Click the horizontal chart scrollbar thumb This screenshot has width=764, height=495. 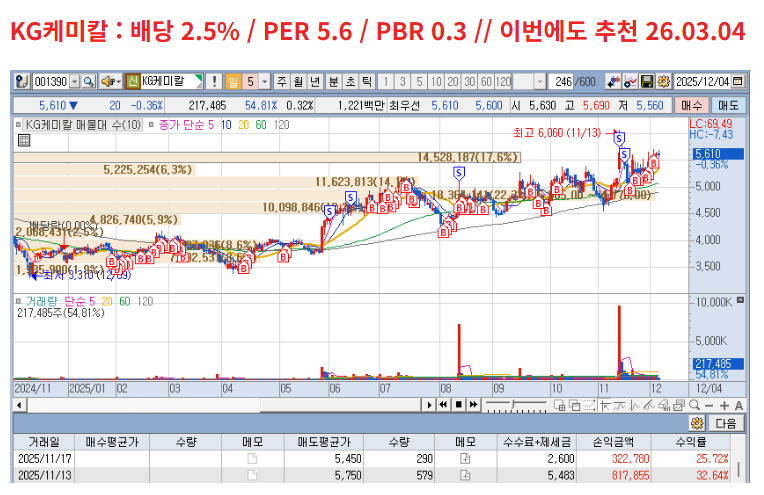(x=340, y=405)
